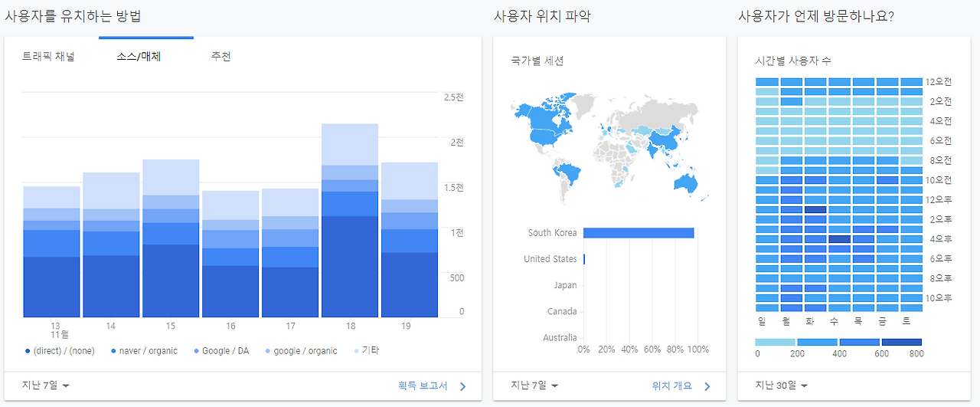
Task: Expand the 지난 7일 dropdown in location card
Action: coord(535,385)
